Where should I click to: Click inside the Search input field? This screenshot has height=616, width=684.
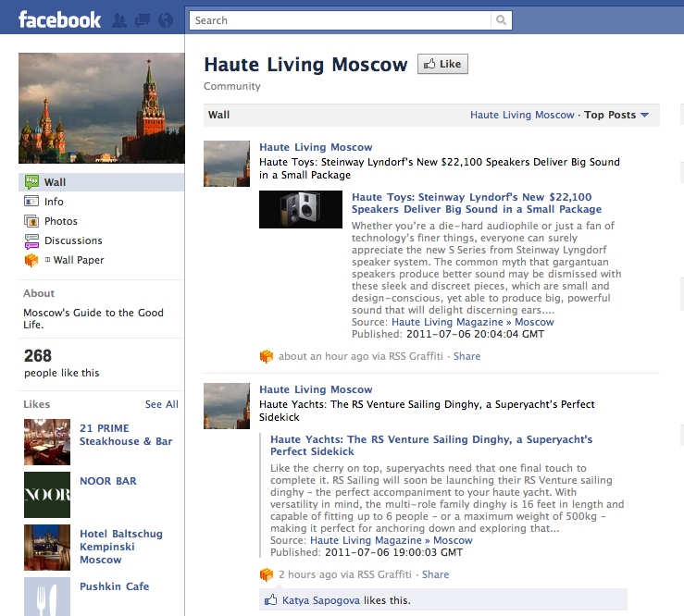[x=342, y=20]
